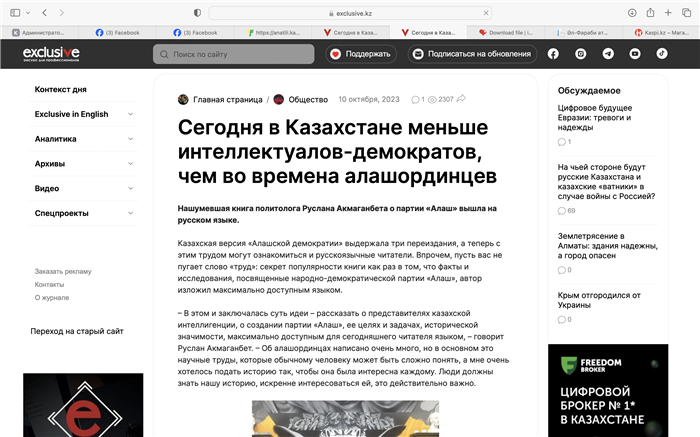The width and height of the screenshot is (700, 437).
Task: Open Exclusive's TikTok icon in header
Action: point(661,54)
